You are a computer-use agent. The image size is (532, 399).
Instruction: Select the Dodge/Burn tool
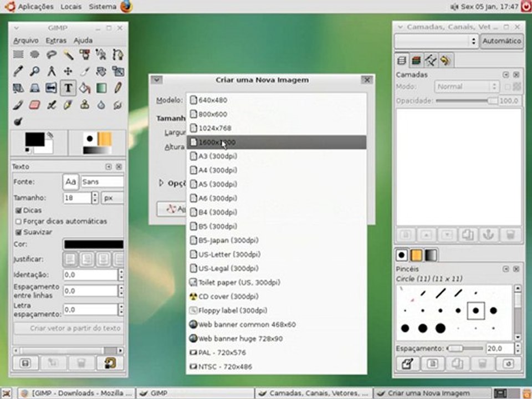18,121
